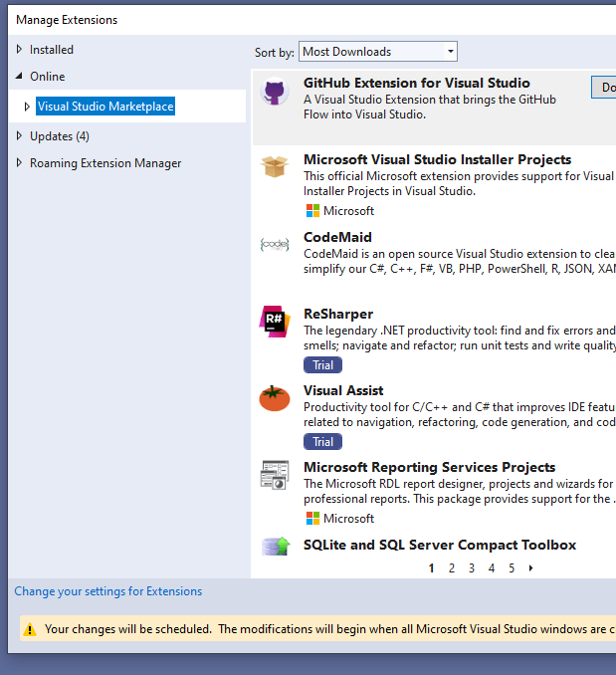Click the yellow warning icon in notification bar

[30, 629]
